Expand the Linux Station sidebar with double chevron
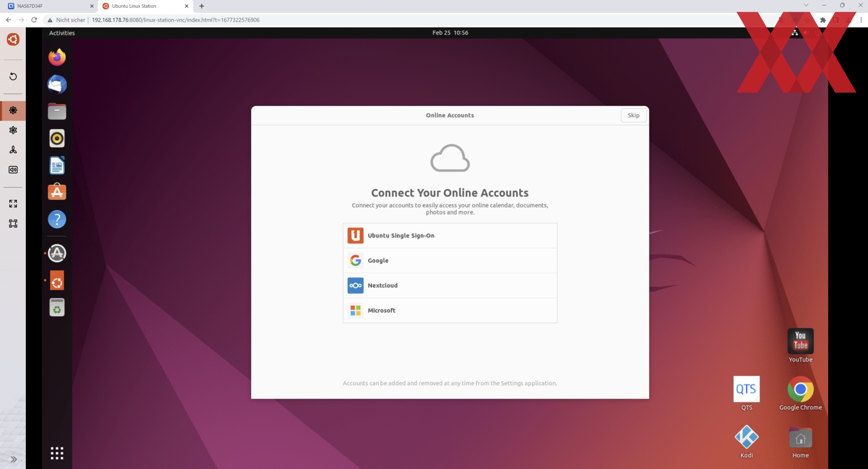Viewport: 868px width, 469px height. click(x=14, y=460)
